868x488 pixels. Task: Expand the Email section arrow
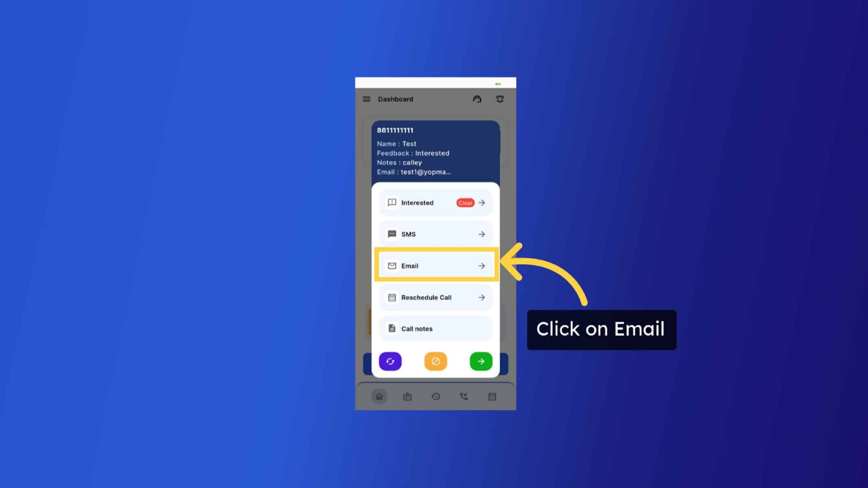[x=481, y=266]
